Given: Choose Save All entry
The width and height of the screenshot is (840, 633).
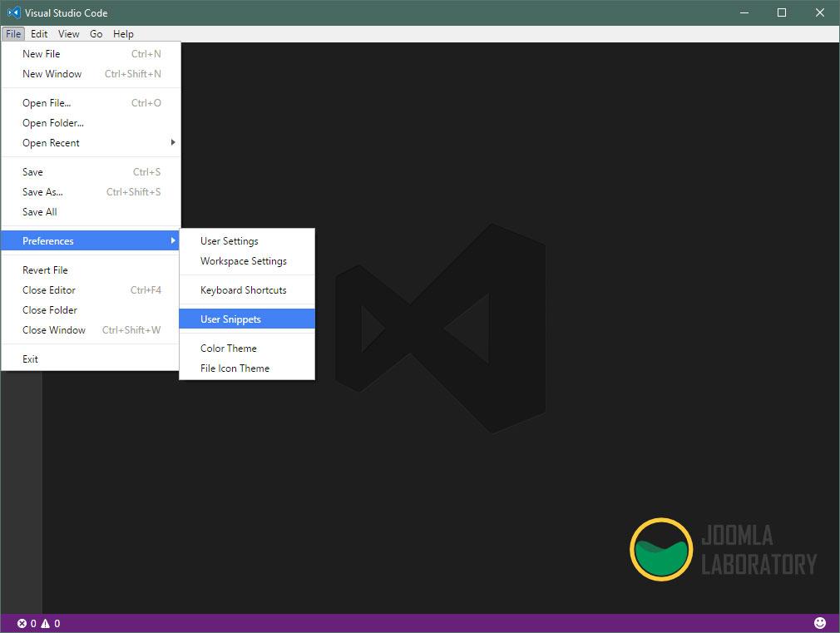Looking at the screenshot, I should pos(91,212).
